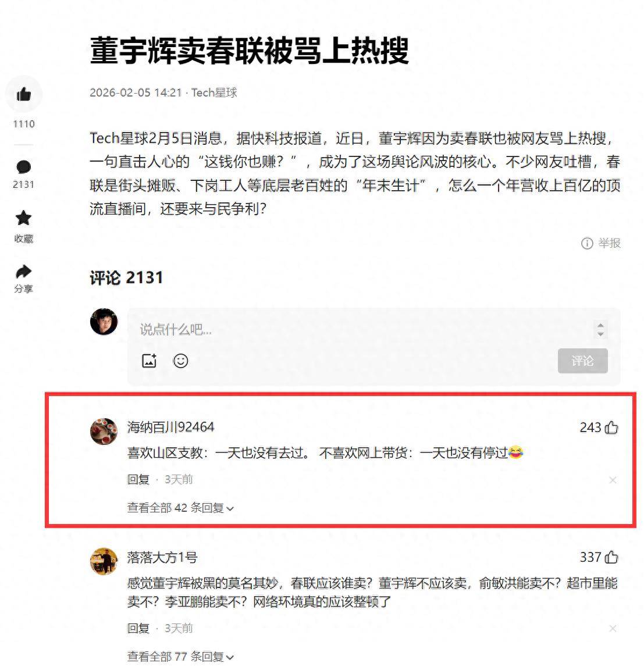The width and height of the screenshot is (644, 670).
Task: Open comments via the speech bubble icon
Action: [23, 167]
